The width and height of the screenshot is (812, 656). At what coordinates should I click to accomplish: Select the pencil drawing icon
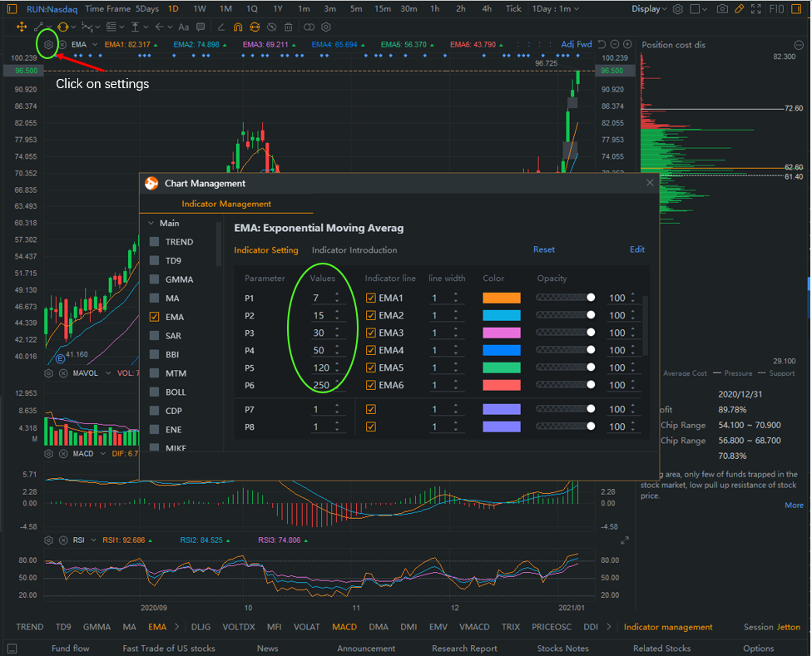[739, 9]
